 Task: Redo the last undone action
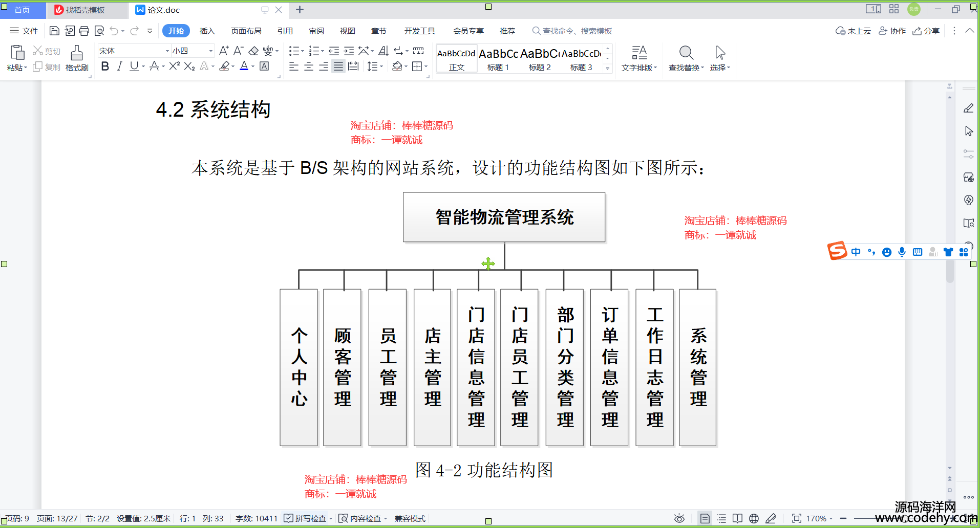click(135, 31)
